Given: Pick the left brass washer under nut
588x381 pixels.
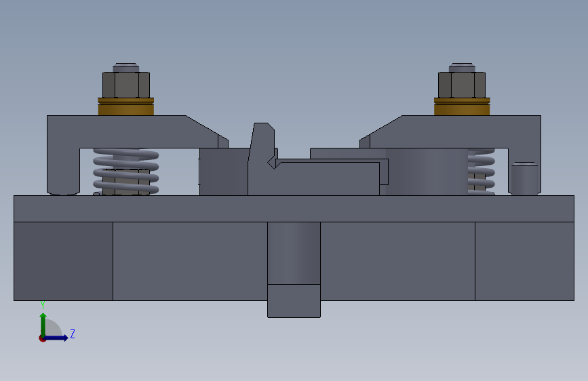Looking at the screenshot, I should [x=126, y=106].
